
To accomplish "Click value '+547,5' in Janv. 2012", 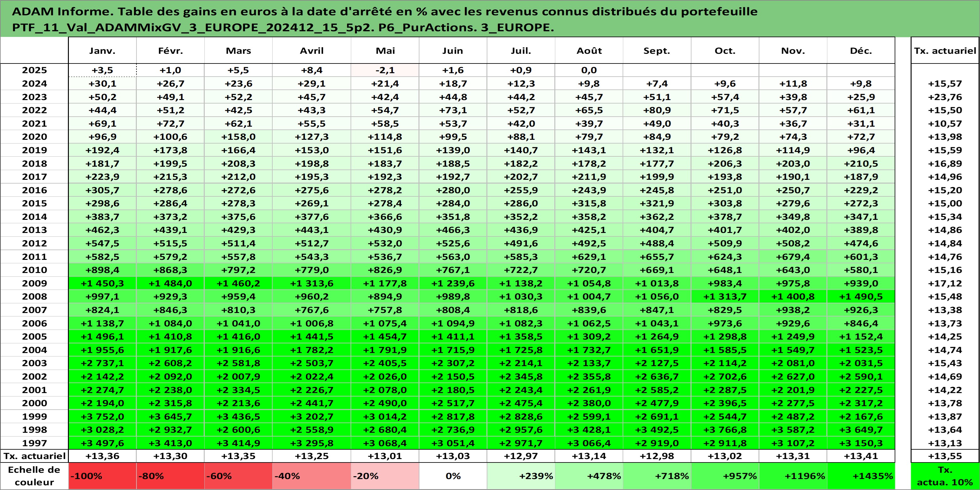I will pyautogui.click(x=102, y=243).
